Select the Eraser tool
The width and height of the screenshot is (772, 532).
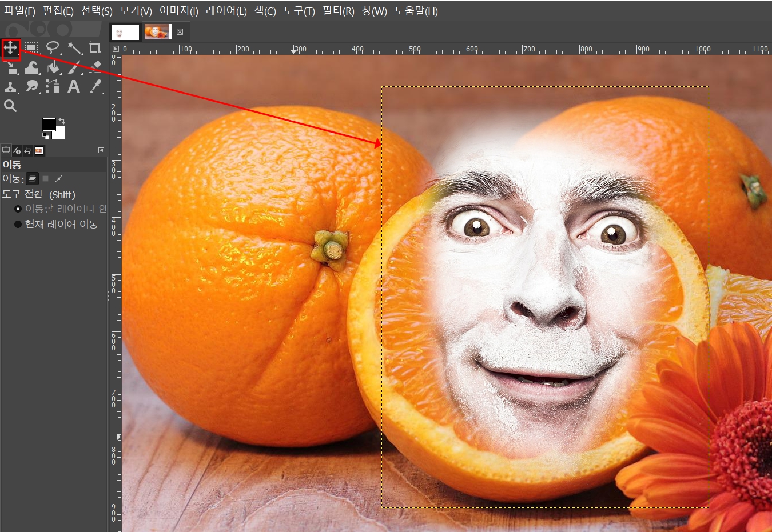click(x=95, y=67)
